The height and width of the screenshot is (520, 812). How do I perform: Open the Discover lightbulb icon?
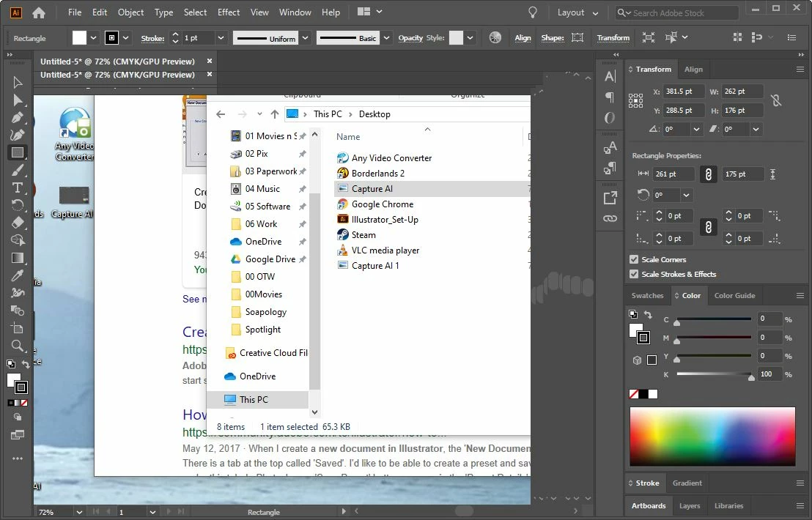coord(532,12)
